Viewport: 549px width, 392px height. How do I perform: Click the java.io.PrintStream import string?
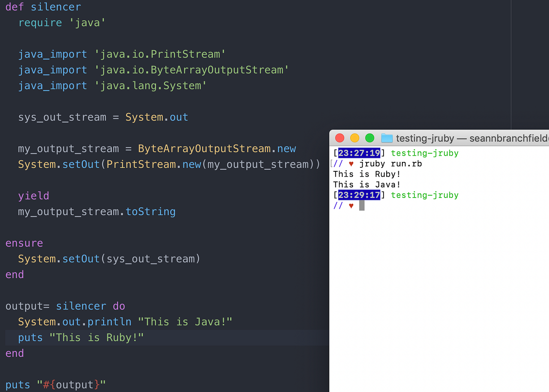pos(159,54)
